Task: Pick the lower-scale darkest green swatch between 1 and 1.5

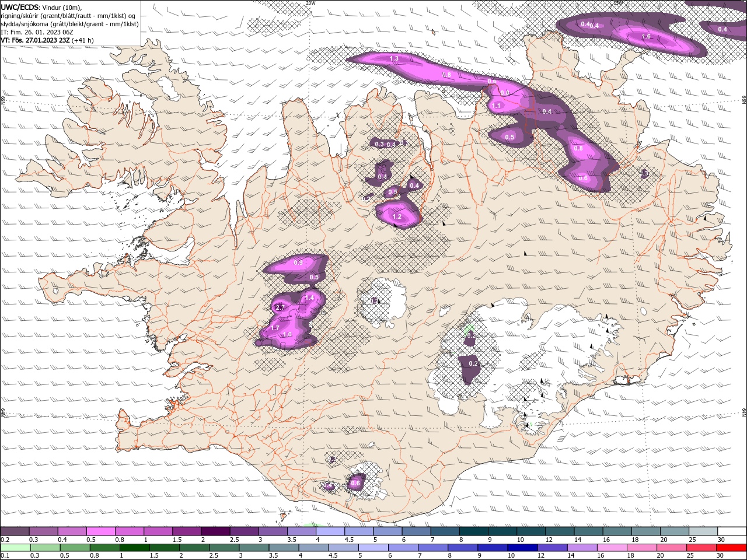Action: click(134, 548)
